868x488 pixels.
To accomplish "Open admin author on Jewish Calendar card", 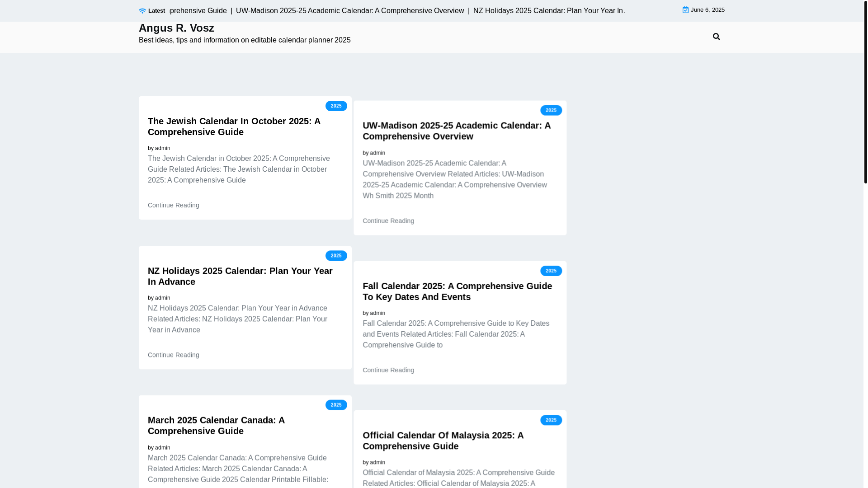I will 163,148.
